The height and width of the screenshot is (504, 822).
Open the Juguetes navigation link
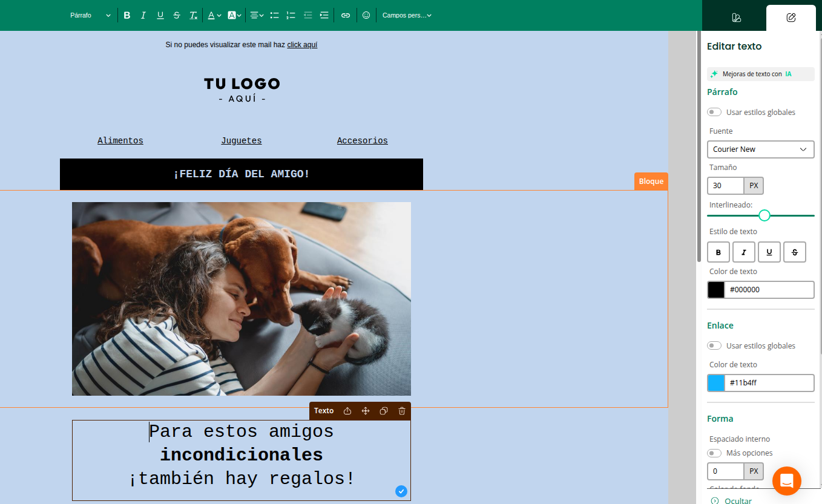click(x=242, y=140)
